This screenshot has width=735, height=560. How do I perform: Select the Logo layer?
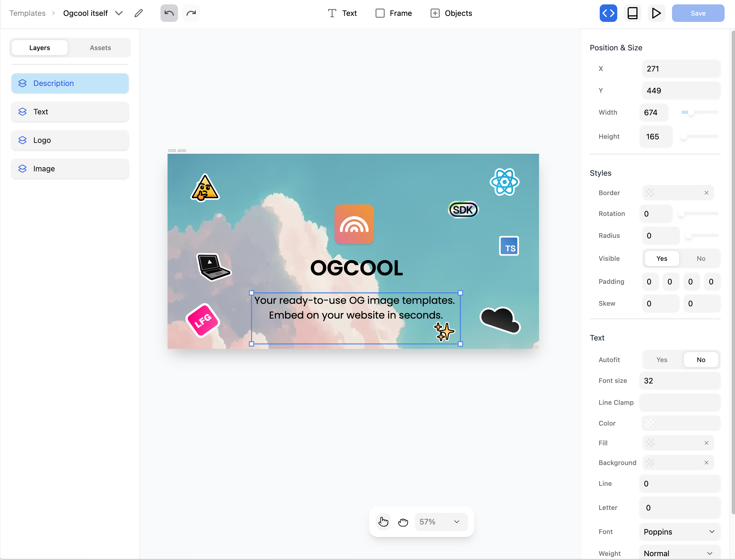[x=70, y=140]
